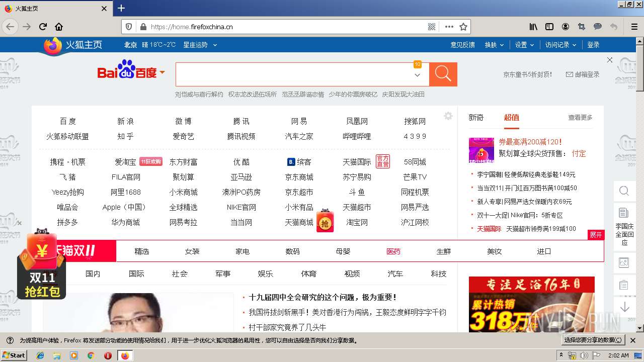Click the 选择您要分享的数据 button
Image resolution: width=644 pixels, height=362 pixels.
(593, 340)
